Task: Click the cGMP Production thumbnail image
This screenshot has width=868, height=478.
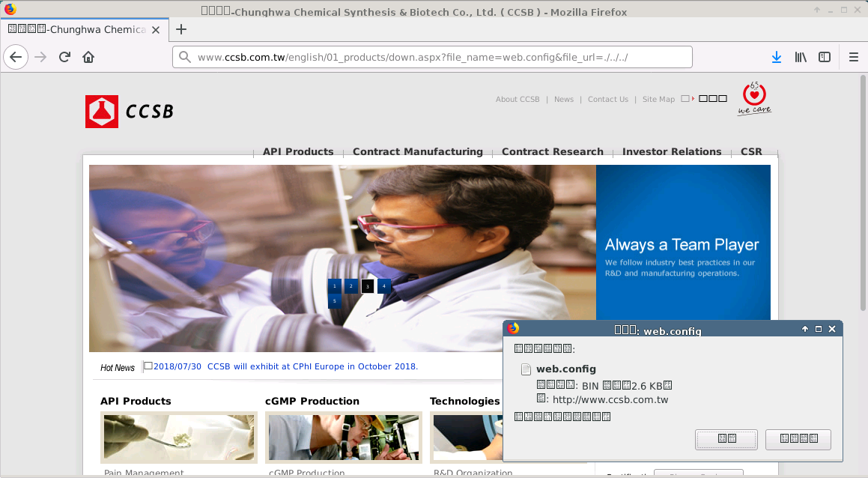Action: point(343,438)
